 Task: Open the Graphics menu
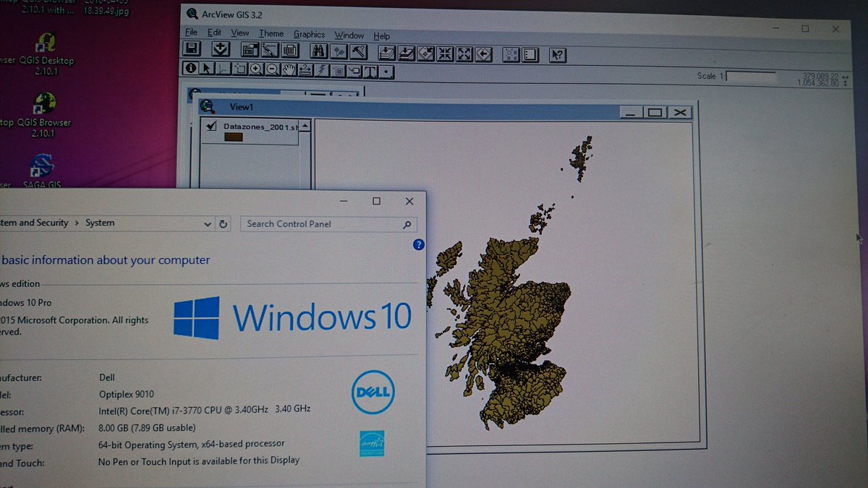click(x=309, y=34)
